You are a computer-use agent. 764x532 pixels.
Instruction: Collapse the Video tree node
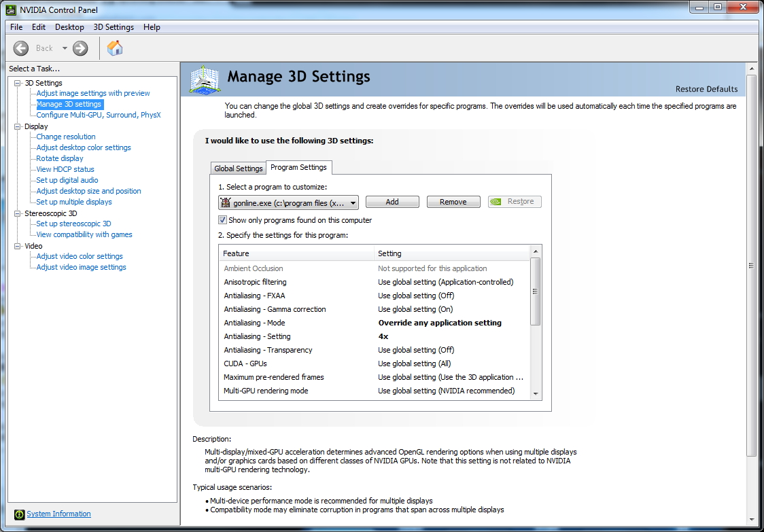[18, 246]
